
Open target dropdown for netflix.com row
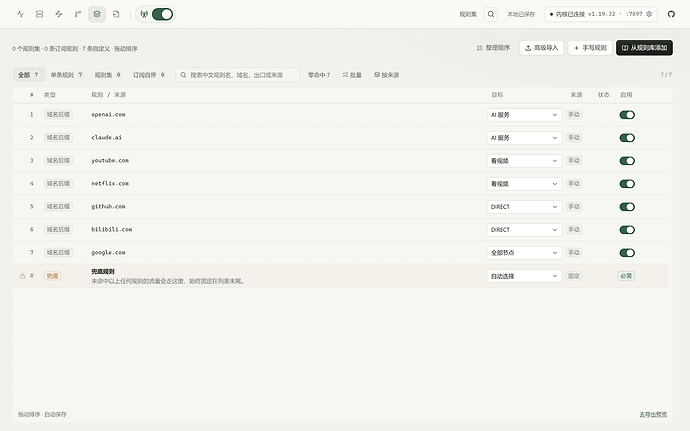(x=524, y=184)
